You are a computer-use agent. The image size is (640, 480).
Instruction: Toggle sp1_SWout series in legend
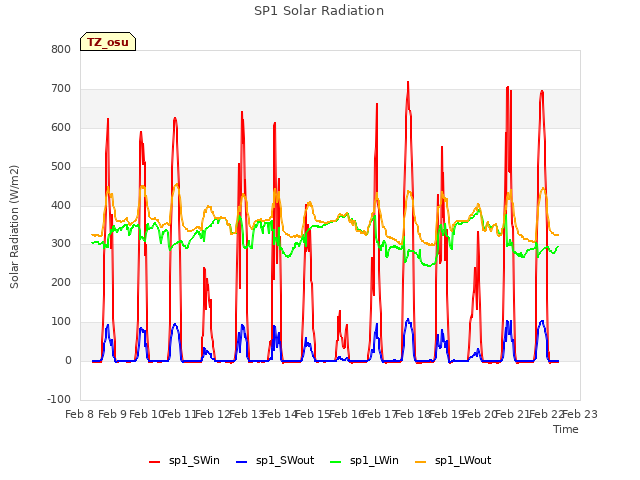click(276, 461)
